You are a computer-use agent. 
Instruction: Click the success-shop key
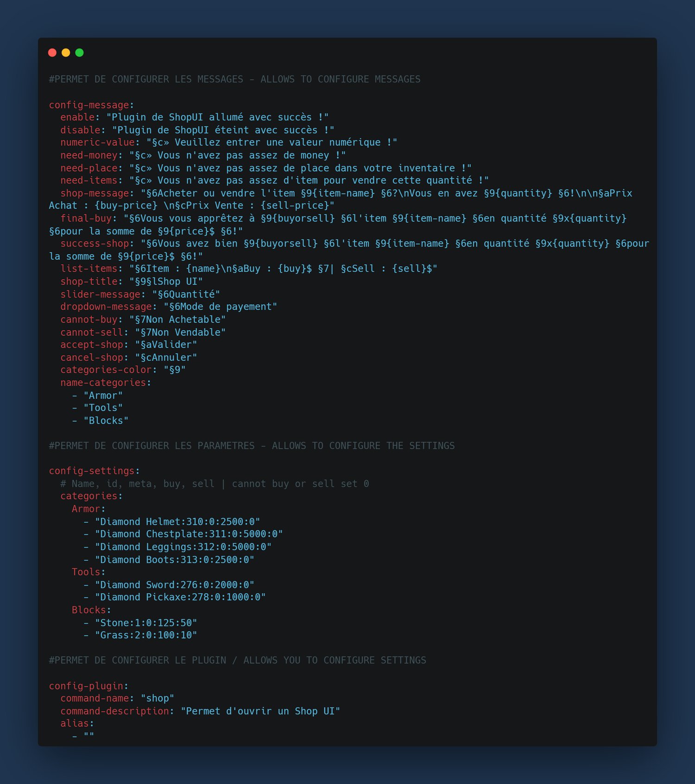(x=95, y=243)
